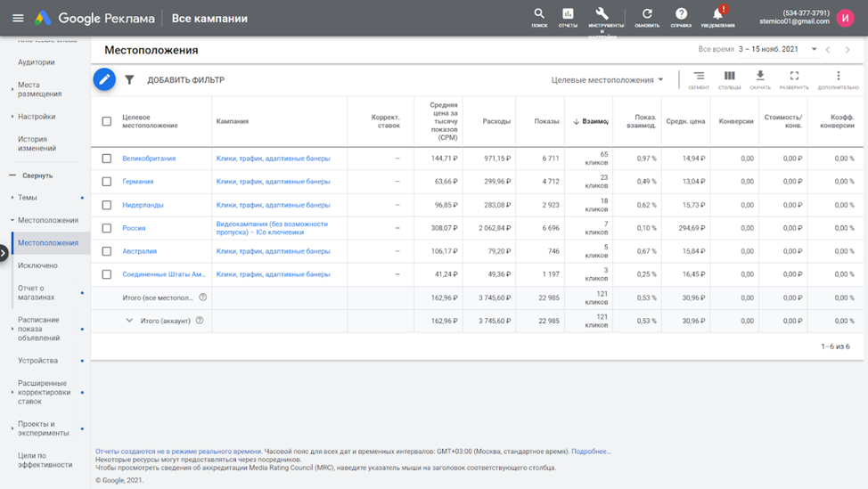868x489 pixels.
Task: Click the blue pencil edit button
Action: [104, 79]
